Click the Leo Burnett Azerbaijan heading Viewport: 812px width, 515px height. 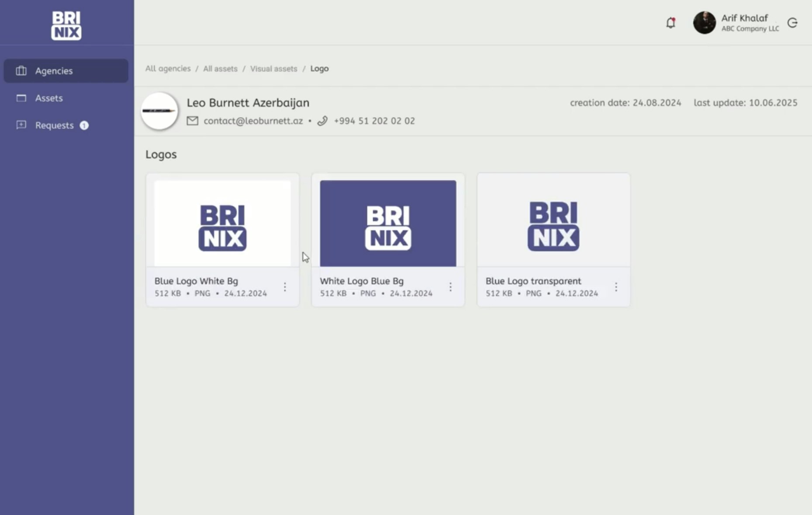coord(248,103)
